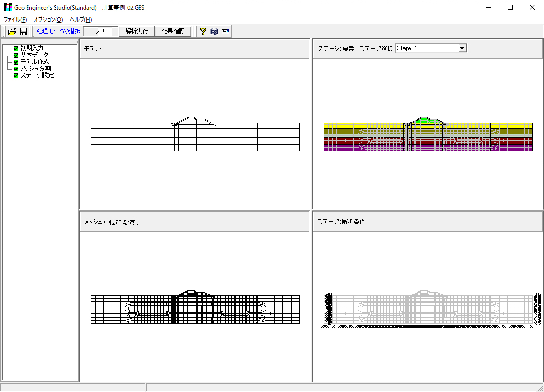Open the ファイル(F) menu
This screenshot has height=392, width=544.
pos(15,20)
